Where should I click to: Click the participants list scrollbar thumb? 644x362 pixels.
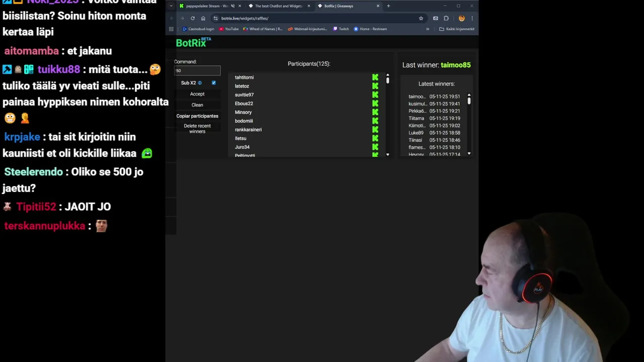[387, 80]
